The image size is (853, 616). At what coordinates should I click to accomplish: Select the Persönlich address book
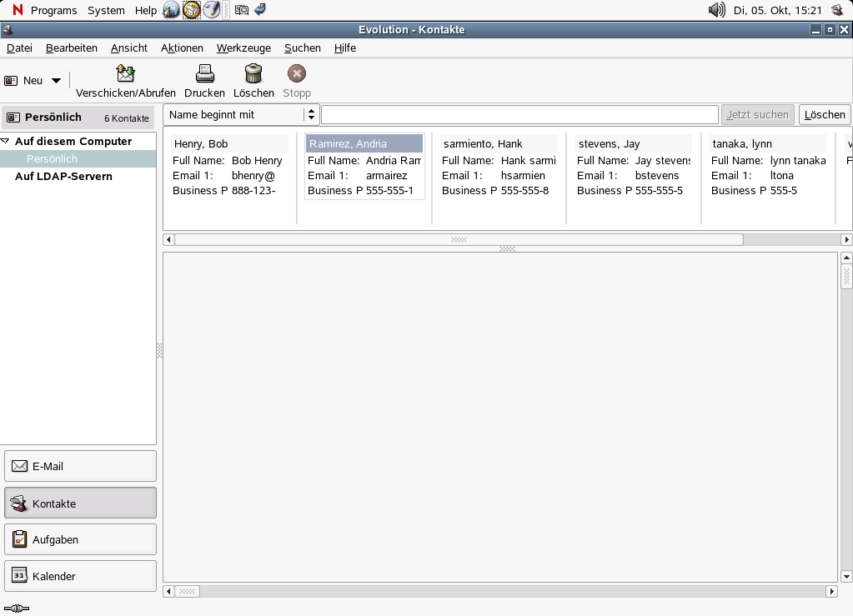(52, 158)
